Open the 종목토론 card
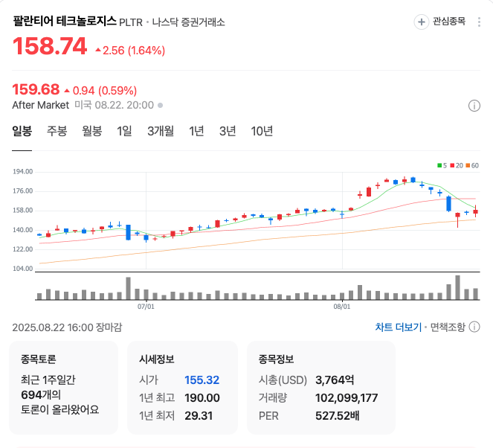This screenshot has height=448, width=493. [63, 388]
